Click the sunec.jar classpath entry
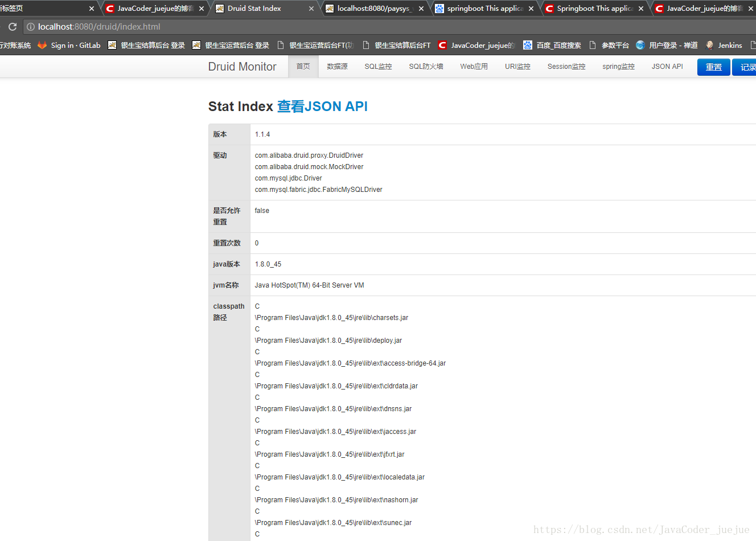756x541 pixels. 333,523
